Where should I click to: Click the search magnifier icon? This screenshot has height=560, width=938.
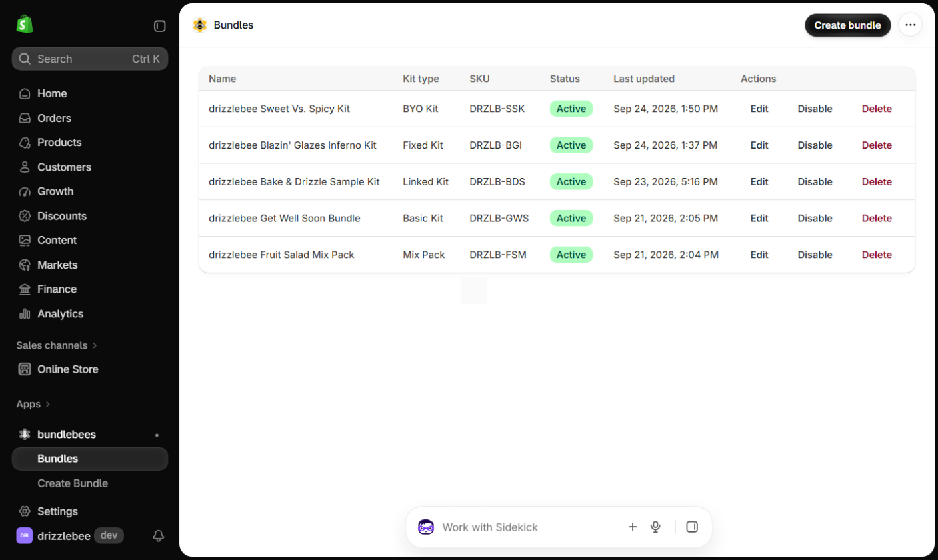coord(25,59)
